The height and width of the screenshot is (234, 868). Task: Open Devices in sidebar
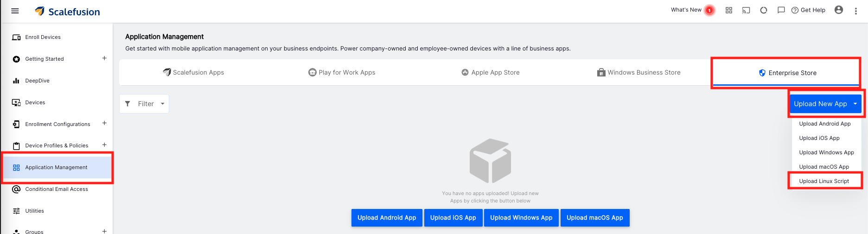pos(35,102)
